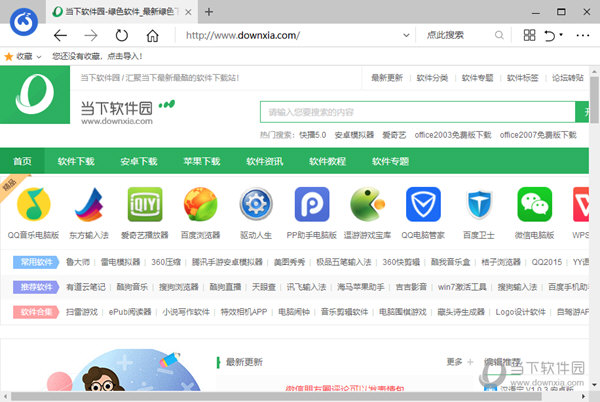Expand the address bar dropdown arrow
600x402 pixels.
point(406,35)
